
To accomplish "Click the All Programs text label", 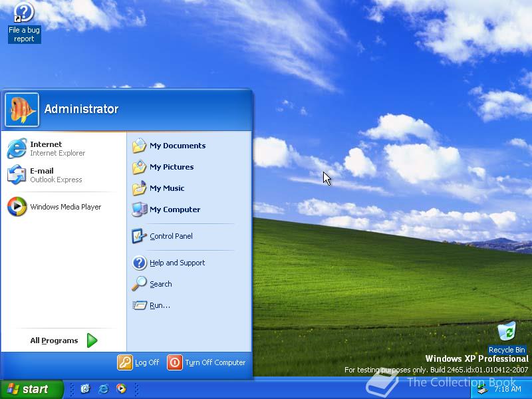I will click(55, 340).
